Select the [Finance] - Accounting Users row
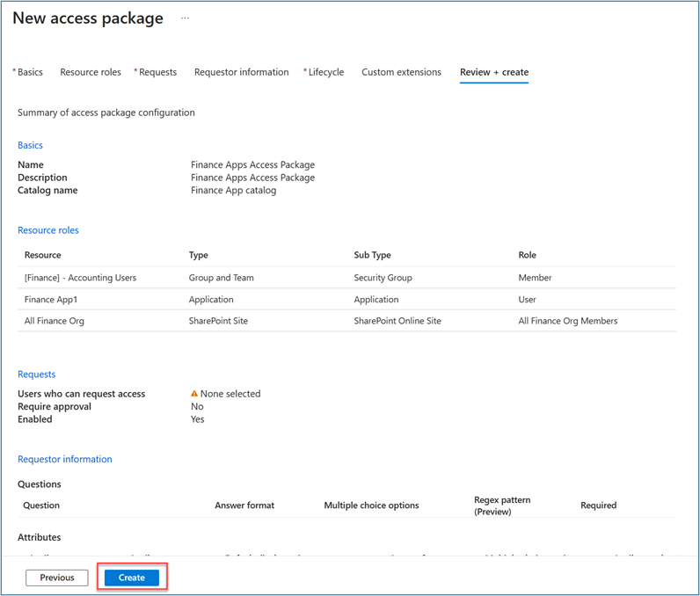Screen dimensions: 700x596 click(x=346, y=278)
